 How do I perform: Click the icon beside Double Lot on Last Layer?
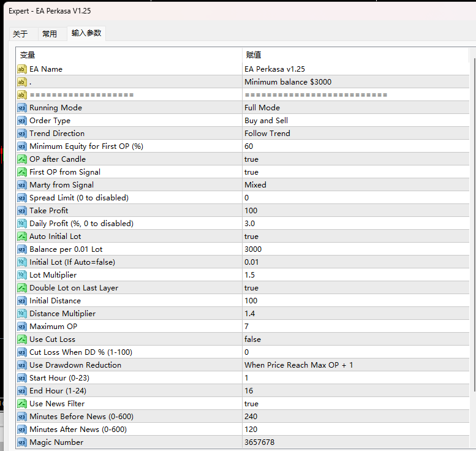click(x=22, y=288)
